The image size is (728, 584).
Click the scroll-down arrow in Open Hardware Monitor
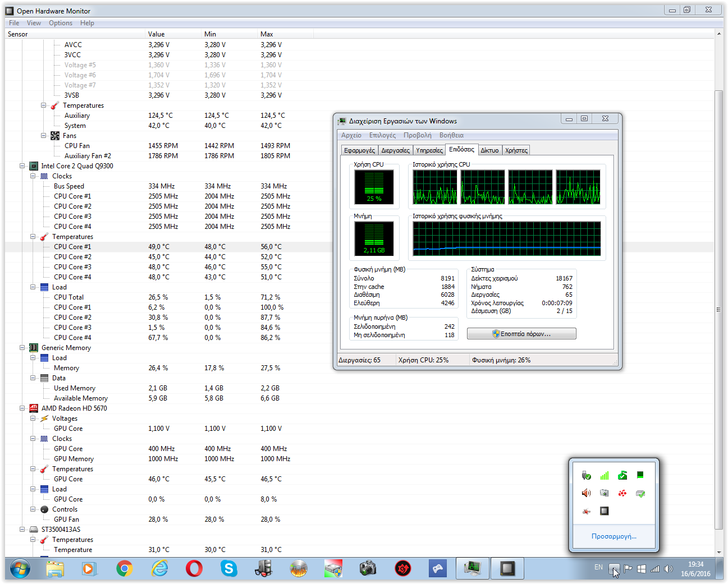click(x=719, y=552)
